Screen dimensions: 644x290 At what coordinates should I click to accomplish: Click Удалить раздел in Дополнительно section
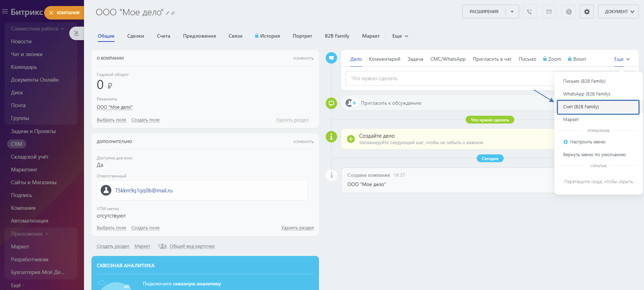[297, 228]
